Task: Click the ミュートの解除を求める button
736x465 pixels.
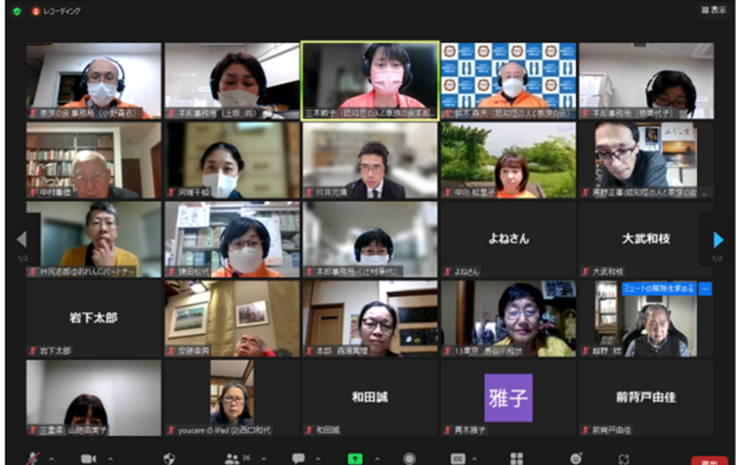Action: pyautogui.click(x=658, y=288)
